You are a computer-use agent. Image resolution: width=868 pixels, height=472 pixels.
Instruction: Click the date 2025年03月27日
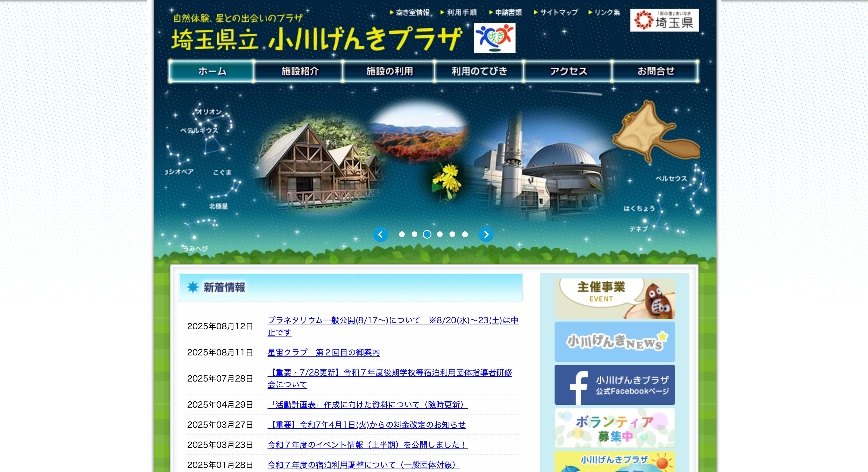click(x=220, y=424)
